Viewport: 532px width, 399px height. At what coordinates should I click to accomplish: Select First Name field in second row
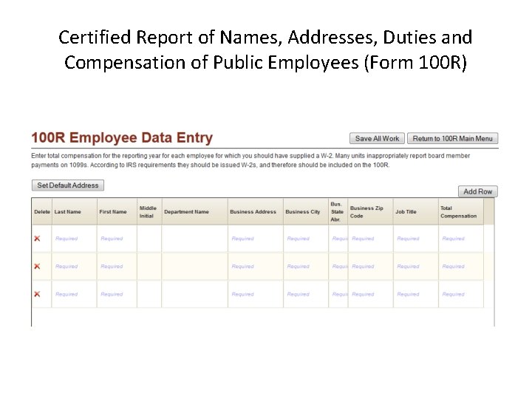(x=117, y=266)
